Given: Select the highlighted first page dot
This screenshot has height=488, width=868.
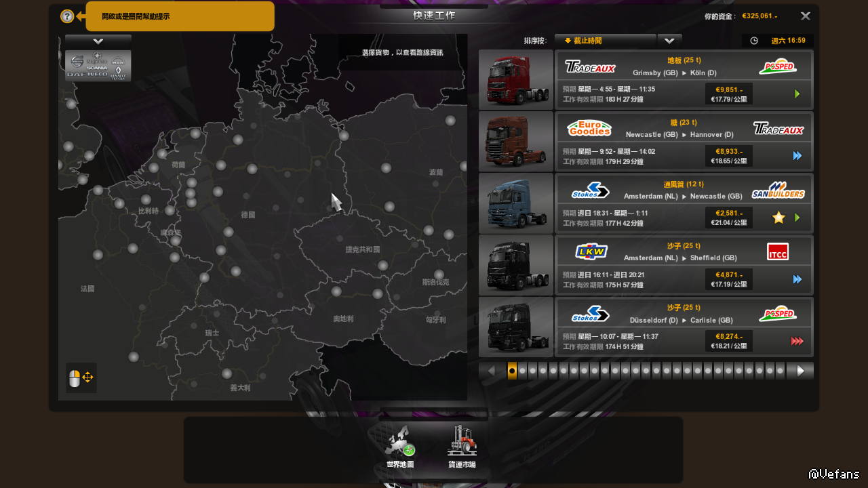Looking at the screenshot, I should [x=512, y=371].
